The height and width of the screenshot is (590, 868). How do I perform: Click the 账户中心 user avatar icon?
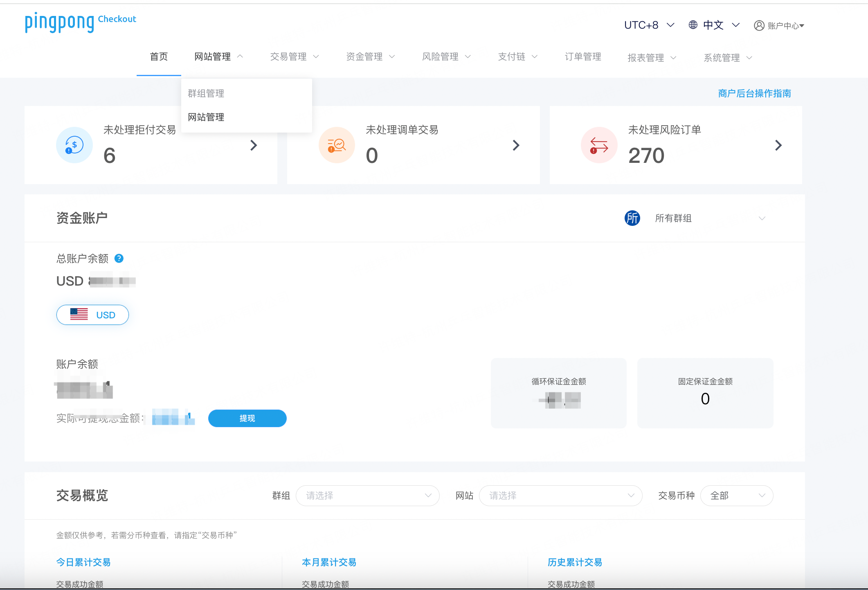coord(759,25)
